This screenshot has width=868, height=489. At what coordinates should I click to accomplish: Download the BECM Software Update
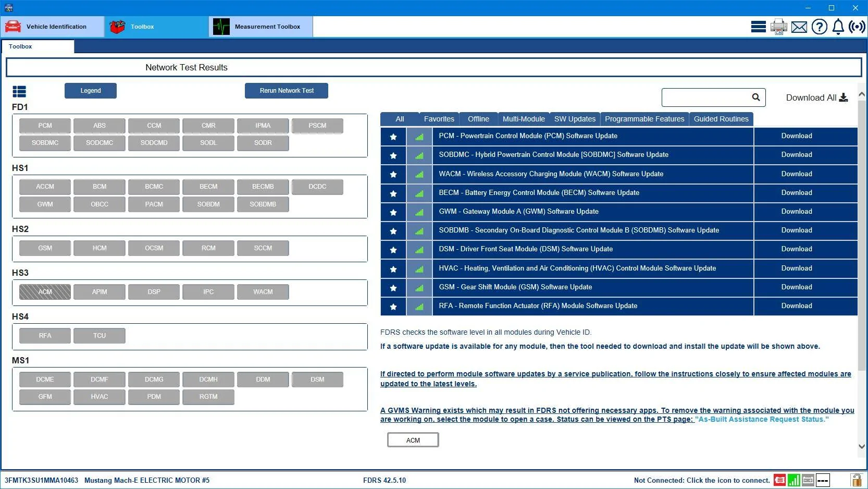click(x=796, y=193)
